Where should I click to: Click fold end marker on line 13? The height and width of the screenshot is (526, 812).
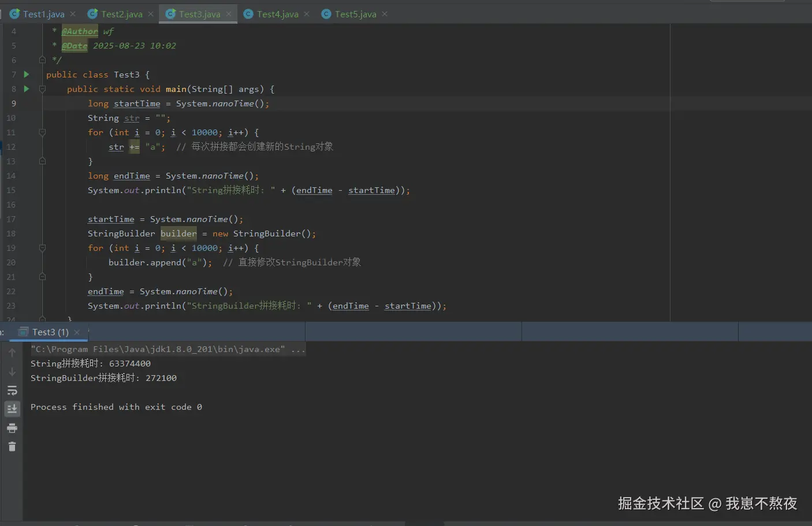(x=42, y=161)
